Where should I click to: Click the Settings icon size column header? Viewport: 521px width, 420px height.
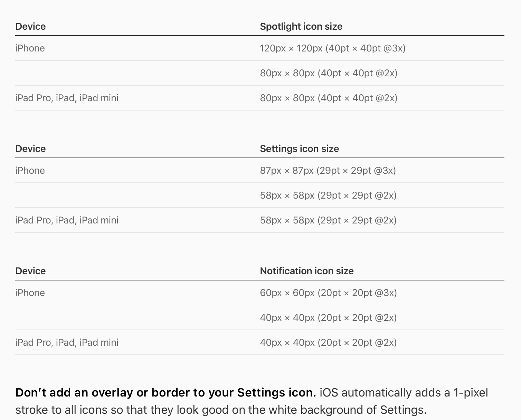(x=299, y=149)
